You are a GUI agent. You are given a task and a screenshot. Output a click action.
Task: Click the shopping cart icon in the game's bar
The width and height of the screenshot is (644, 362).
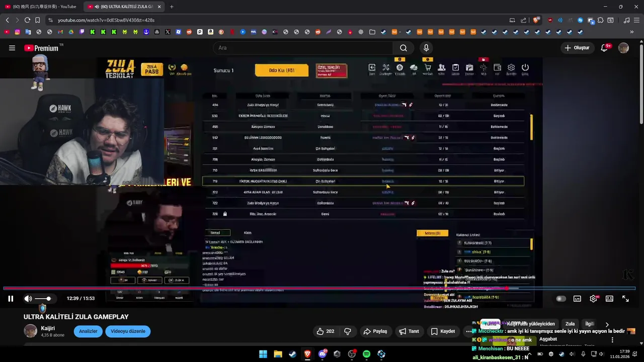coord(428,67)
